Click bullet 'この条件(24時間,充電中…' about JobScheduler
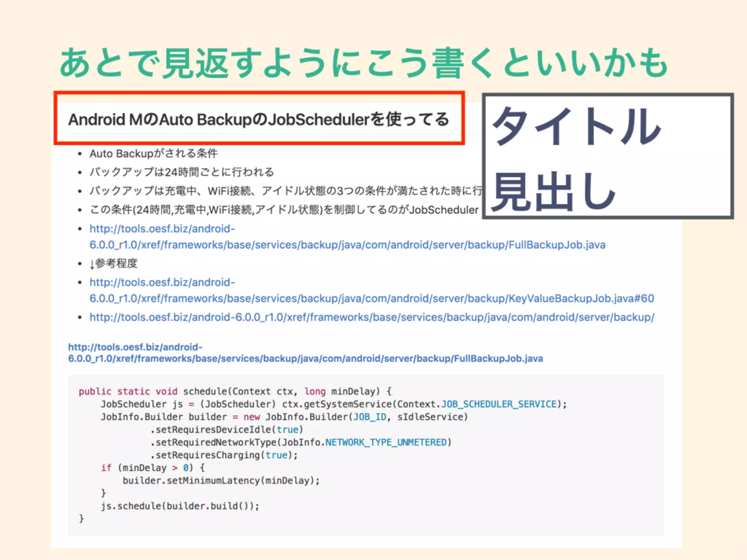 (x=284, y=210)
